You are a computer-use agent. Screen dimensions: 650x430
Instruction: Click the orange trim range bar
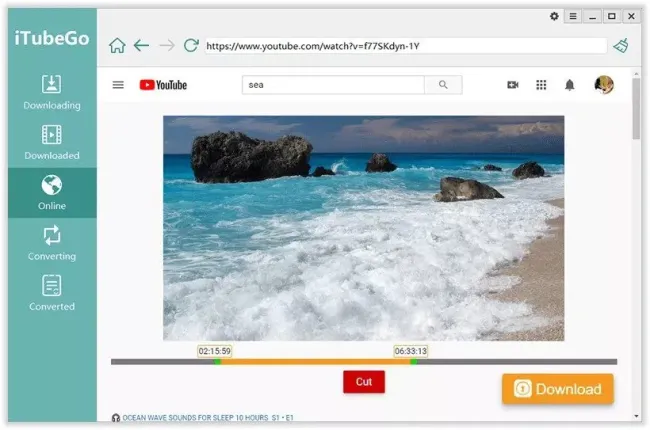[315, 361]
